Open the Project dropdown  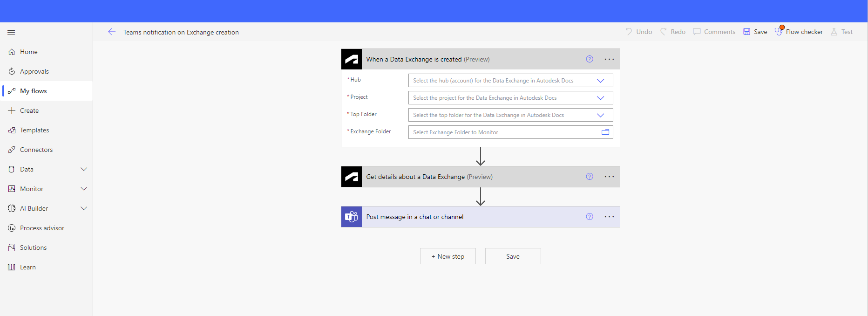pyautogui.click(x=510, y=98)
